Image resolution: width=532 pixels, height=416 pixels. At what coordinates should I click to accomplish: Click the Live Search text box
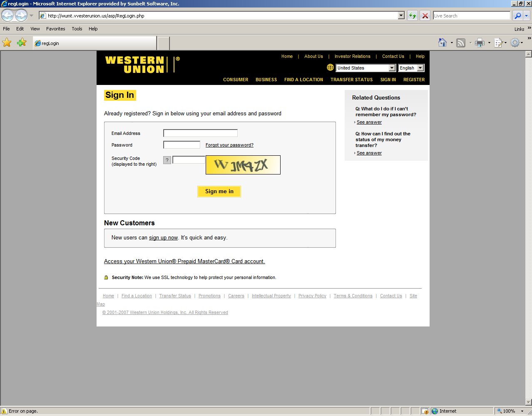(472, 16)
